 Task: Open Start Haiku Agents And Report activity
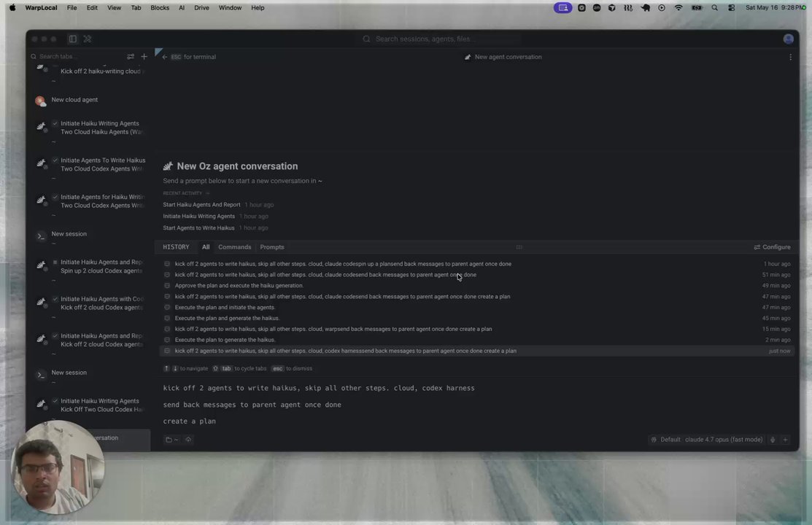click(x=201, y=204)
